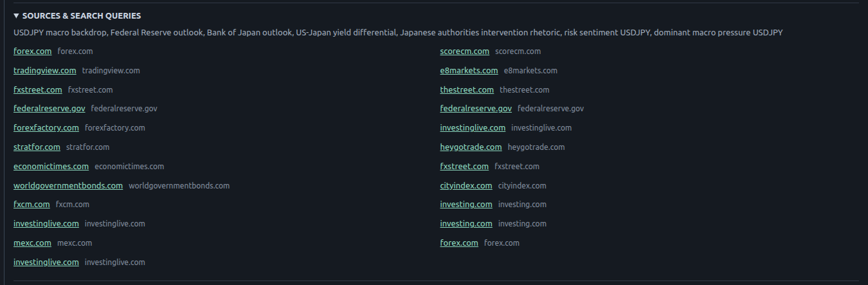The height and width of the screenshot is (285, 868).
Task: Open fxstreet.com link below tradingview.com
Action: tap(38, 89)
